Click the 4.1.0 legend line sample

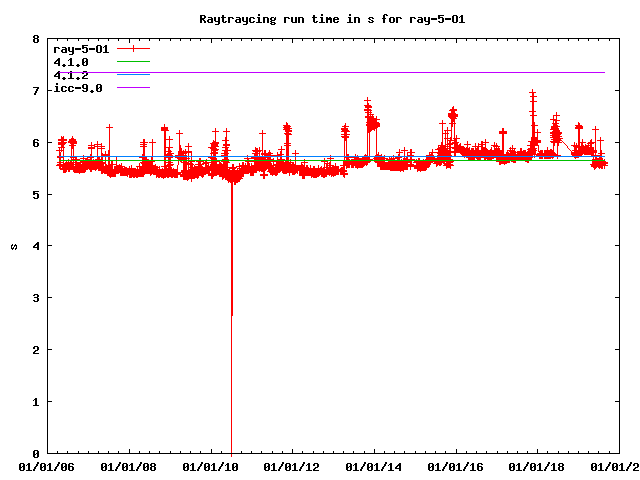pyautogui.click(x=132, y=62)
